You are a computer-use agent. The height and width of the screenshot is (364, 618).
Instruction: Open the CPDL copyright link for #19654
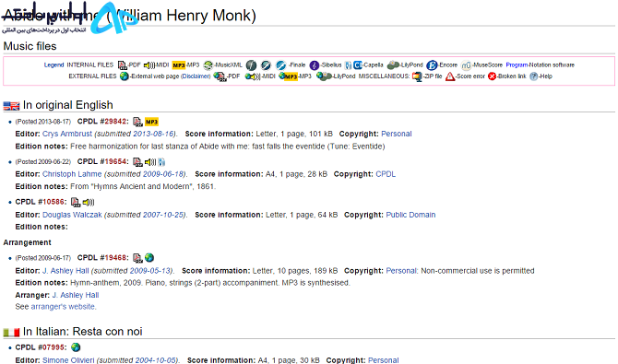click(x=386, y=174)
